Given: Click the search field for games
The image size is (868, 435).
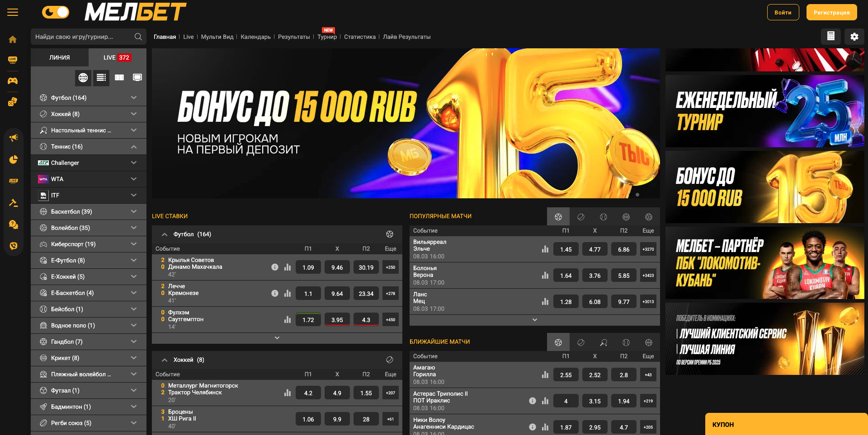Looking at the screenshot, I should pos(84,37).
